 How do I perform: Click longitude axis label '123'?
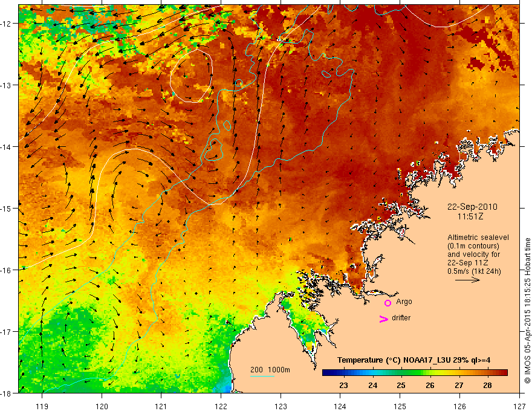281,406
